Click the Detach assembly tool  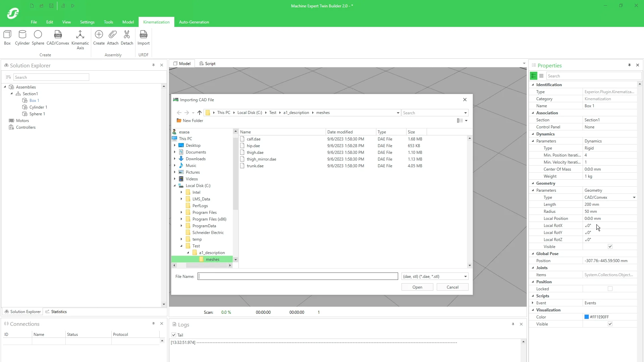[x=127, y=38]
